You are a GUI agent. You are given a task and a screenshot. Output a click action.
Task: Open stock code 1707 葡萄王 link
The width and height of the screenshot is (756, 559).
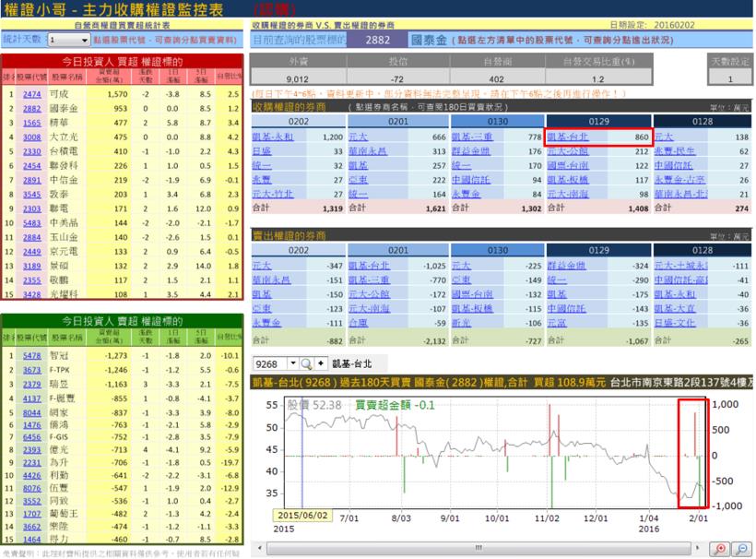tap(32, 514)
